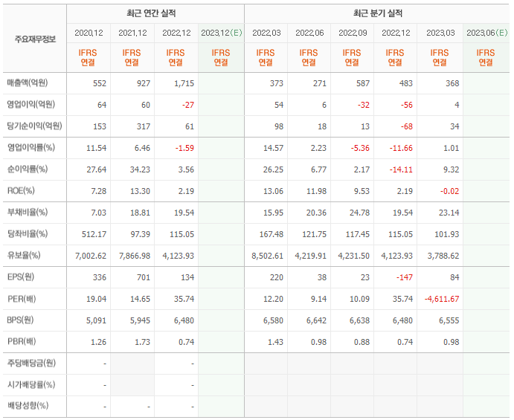Select the 당좌비율(%) row label
The width and height of the screenshot is (514, 420).
coord(28,234)
